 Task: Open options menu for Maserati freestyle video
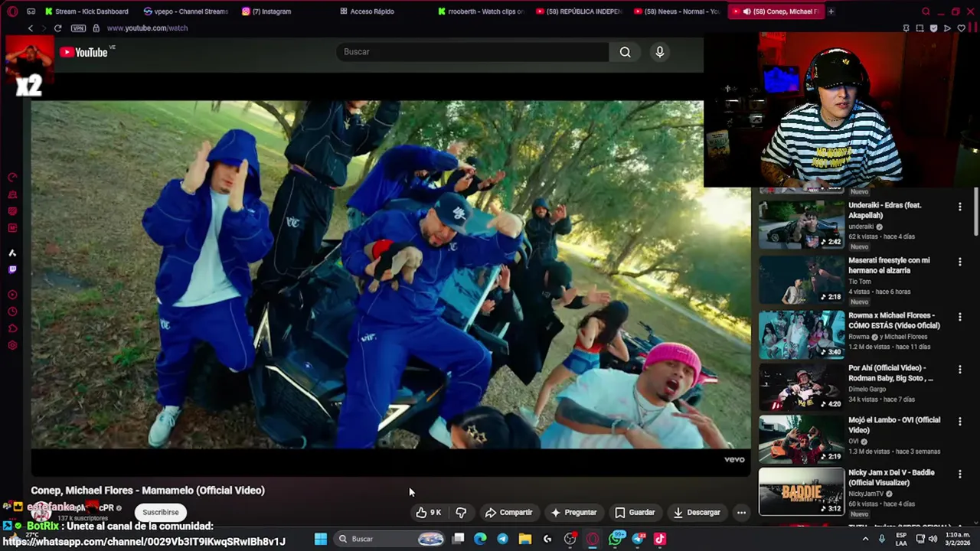[959, 262]
